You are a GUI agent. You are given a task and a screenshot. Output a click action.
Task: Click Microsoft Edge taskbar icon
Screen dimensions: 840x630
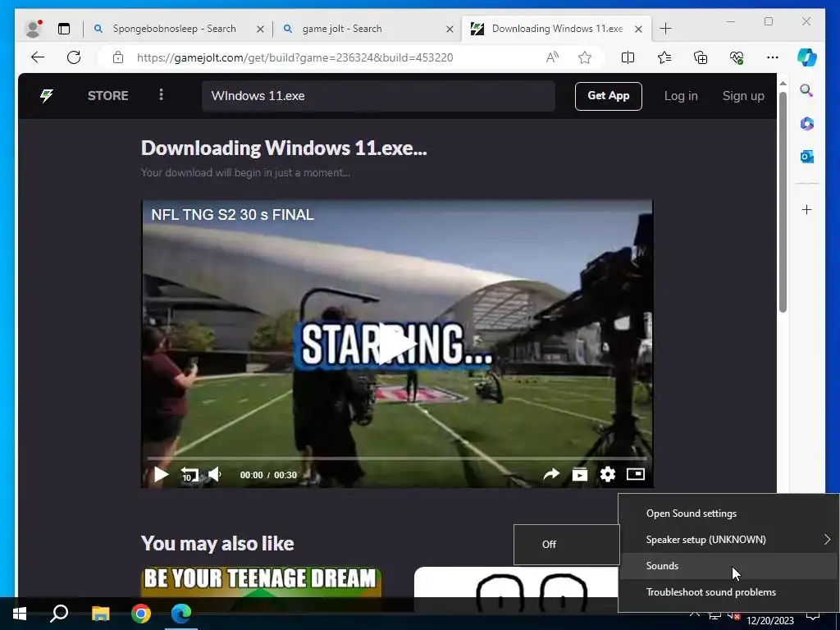(181, 614)
